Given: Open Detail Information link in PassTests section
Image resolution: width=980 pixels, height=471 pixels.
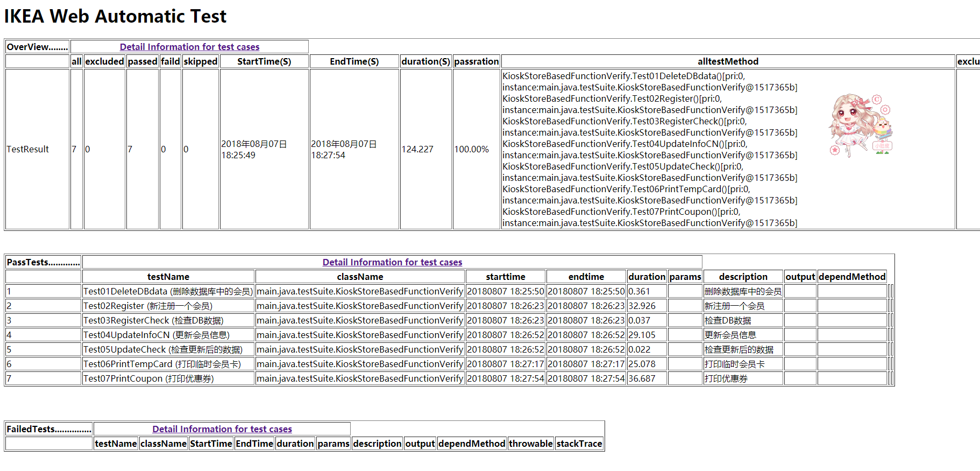Looking at the screenshot, I should (392, 262).
